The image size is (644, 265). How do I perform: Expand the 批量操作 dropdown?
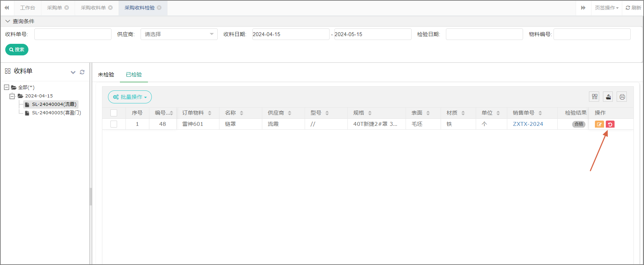coord(130,97)
